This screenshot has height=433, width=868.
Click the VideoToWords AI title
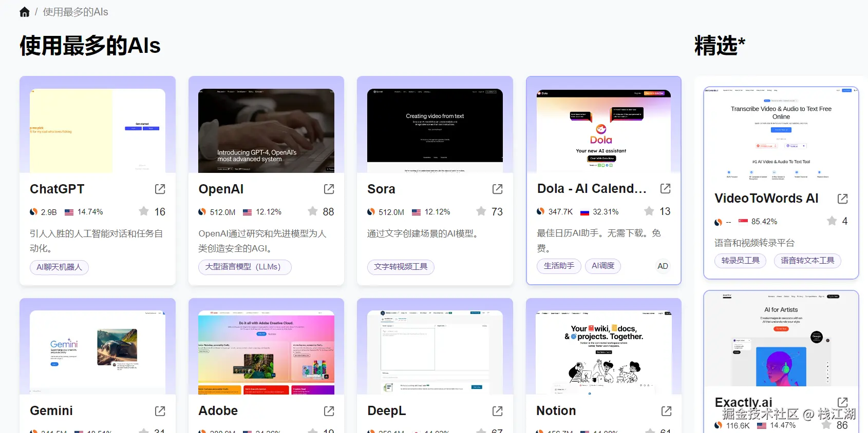[x=766, y=199]
